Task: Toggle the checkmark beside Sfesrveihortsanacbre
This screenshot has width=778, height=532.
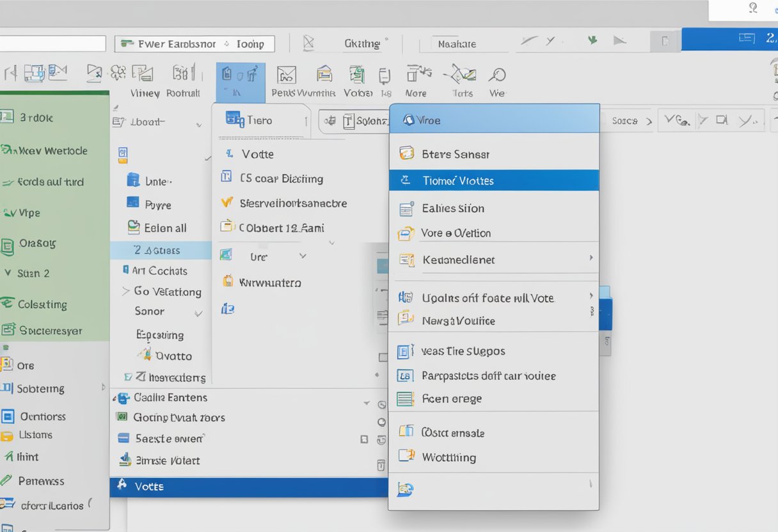Action: click(226, 203)
